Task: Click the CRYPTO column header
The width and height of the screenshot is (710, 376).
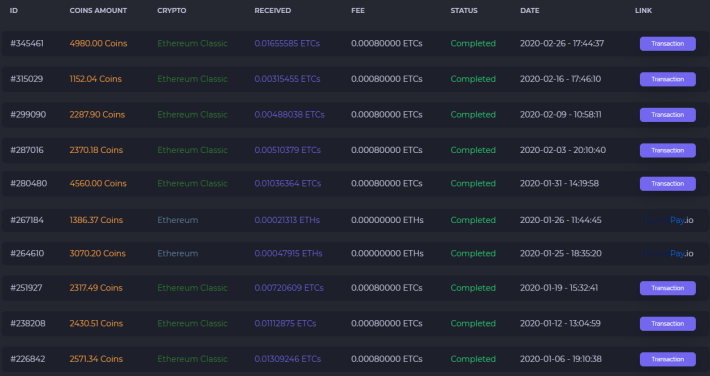Action: pyautogui.click(x=172, y=10)
